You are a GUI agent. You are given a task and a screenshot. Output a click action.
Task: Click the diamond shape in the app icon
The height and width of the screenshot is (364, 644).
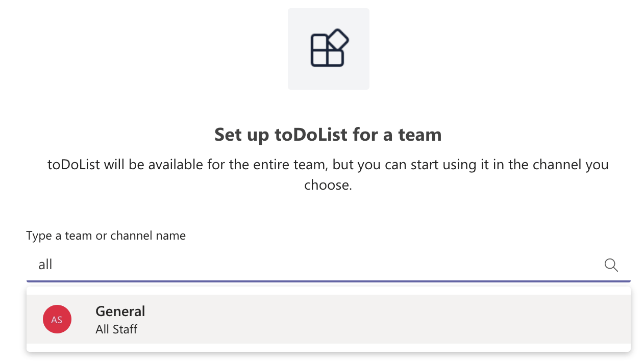pyautogui.click(x=338, y=40)
